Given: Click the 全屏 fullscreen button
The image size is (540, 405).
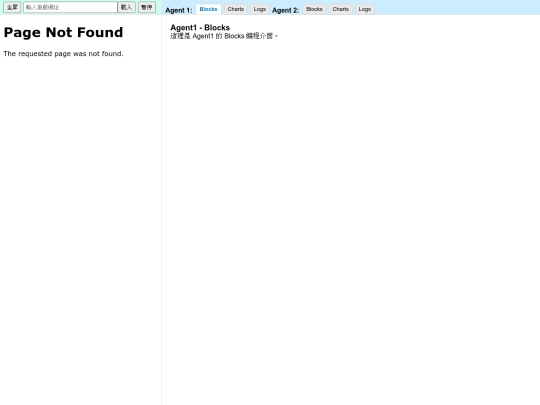Looking at the screenshot, I should pyautogui.click(x=12, y=7).
